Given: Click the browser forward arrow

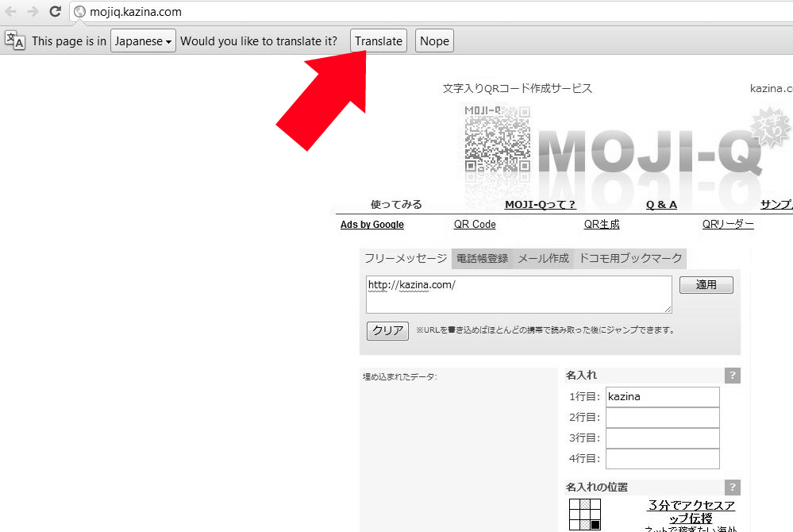Looking at the screenshot, I should pos(33,12).
